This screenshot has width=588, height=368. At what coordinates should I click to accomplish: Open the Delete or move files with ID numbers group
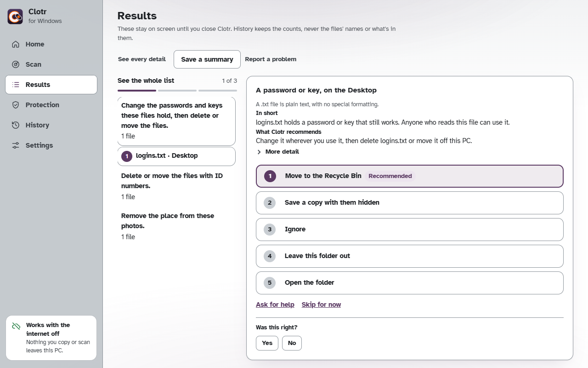(176, 186)
